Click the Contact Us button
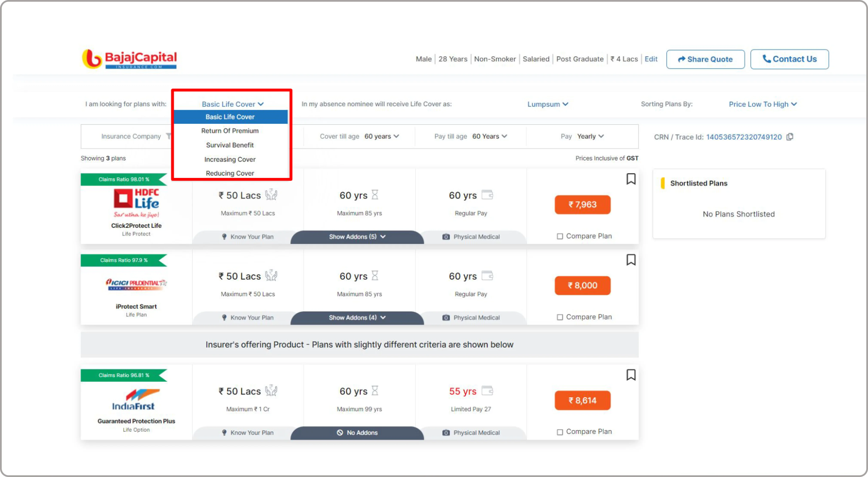The height and width of the screenshot is (477, 868). click(790, 59)
